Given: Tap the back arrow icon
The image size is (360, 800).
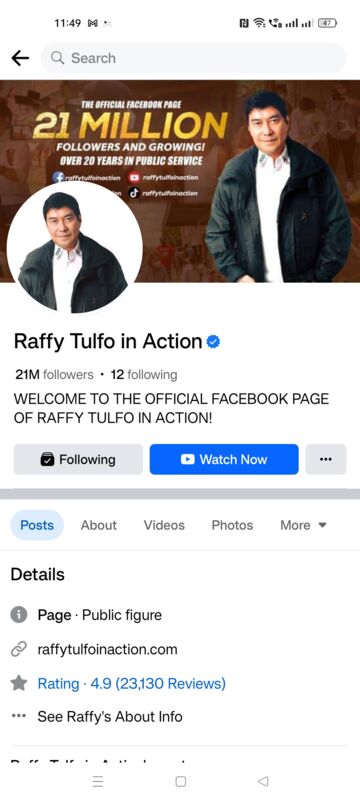Looking at the screenshot, I should tap(20, 58).
